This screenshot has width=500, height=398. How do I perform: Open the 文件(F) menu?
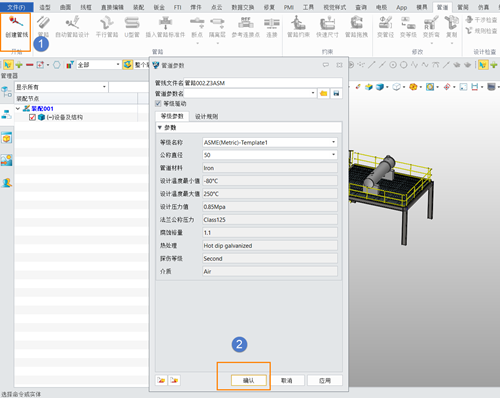click(x=16, y=7)
